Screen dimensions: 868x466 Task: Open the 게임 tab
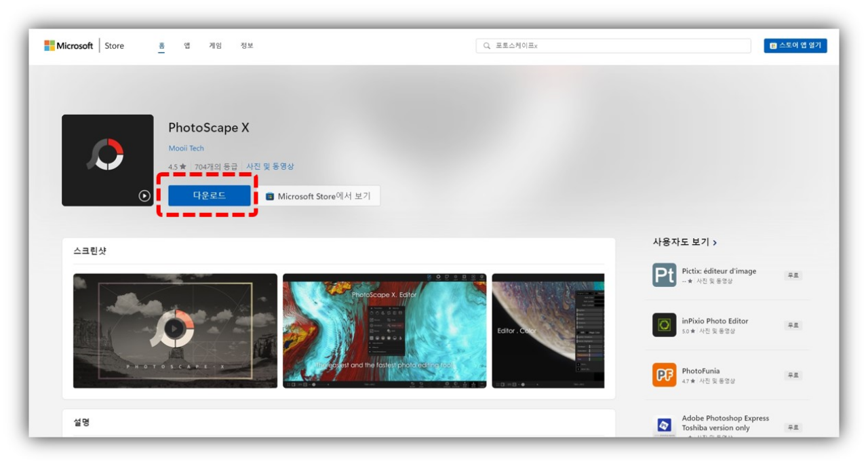pos(215,45)
